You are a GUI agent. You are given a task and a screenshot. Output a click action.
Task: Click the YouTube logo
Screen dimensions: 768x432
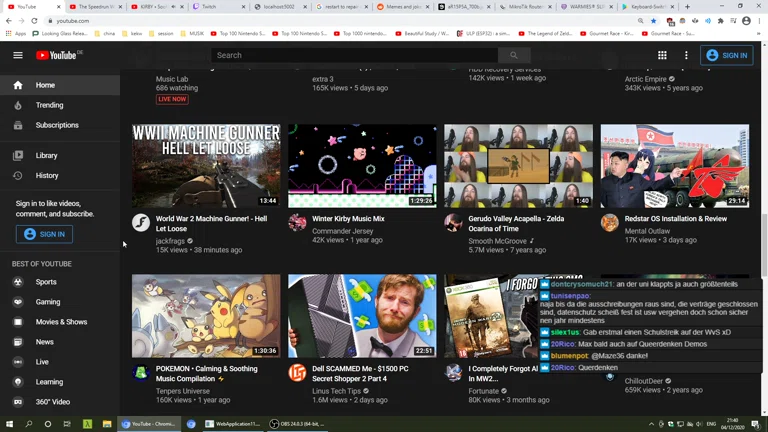point(58,55)
